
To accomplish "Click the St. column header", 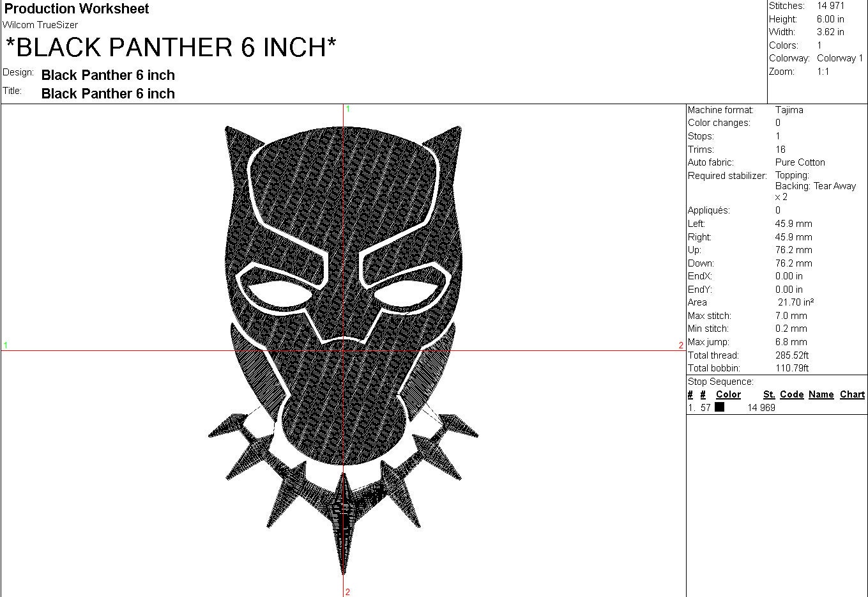I will pyautogui.click(x=769, y=394).
